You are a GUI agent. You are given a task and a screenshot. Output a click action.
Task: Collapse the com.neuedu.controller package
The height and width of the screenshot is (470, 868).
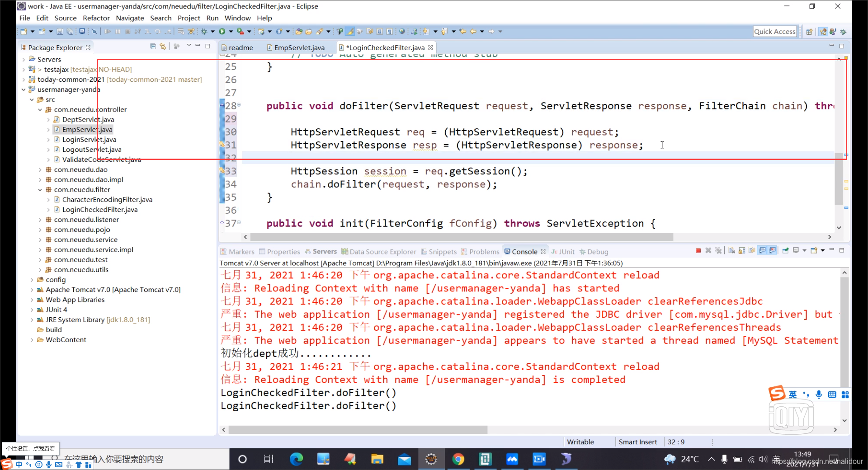(40, 110)
